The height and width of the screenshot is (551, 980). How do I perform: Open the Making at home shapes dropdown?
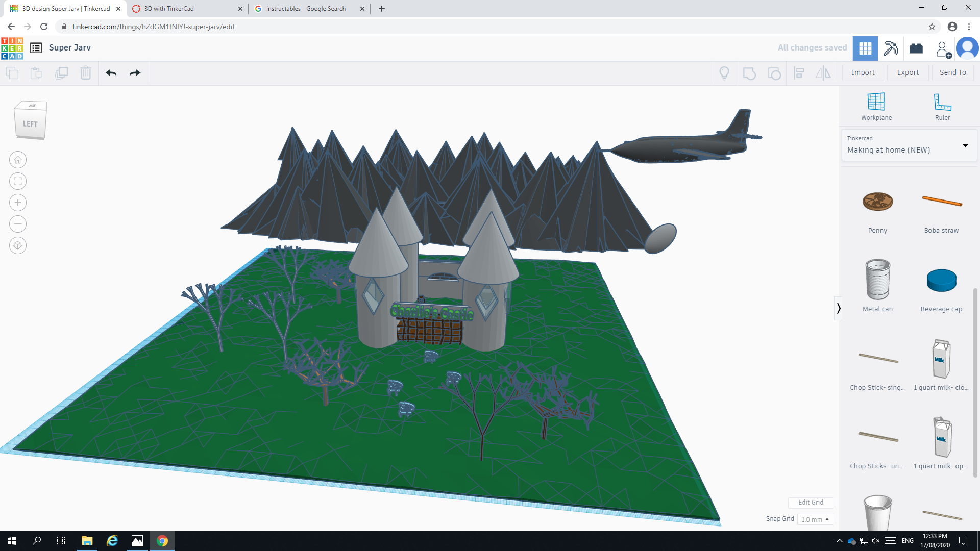909,145
